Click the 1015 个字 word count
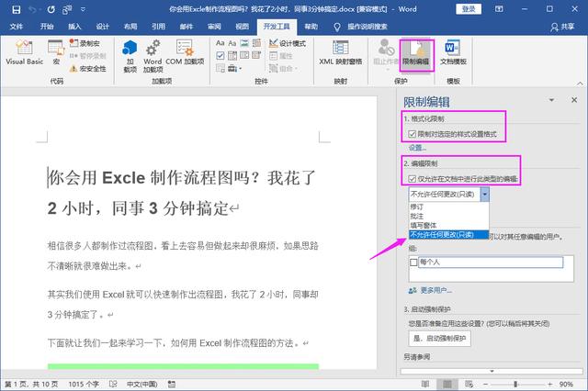Image resolution: width=588 pixels, height=391 pixels. [84, 384]
